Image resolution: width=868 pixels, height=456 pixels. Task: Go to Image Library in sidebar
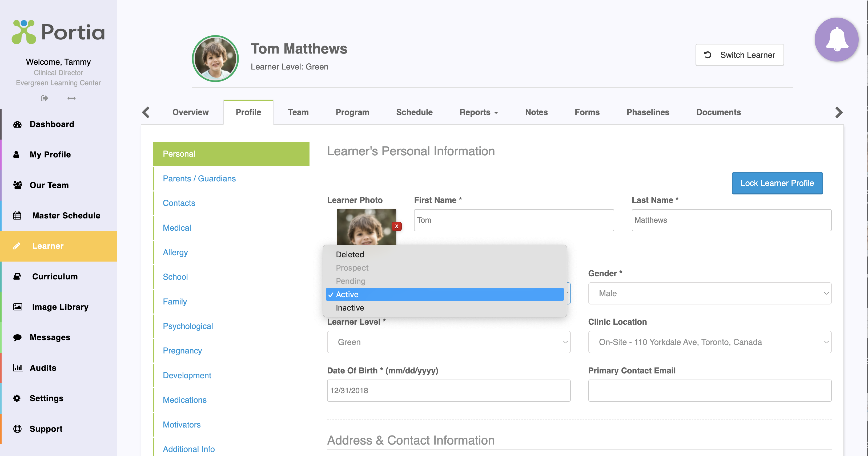click(x=60, y=307)
